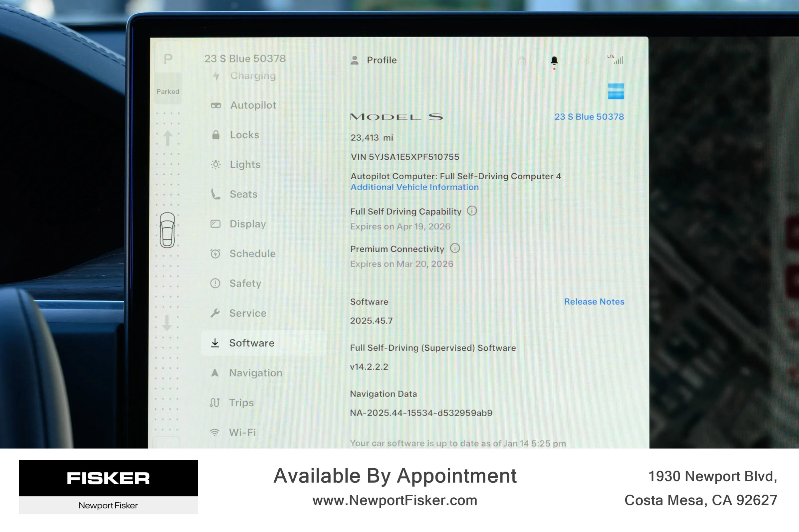Tap the up arrow on the gear selector strip
799x532 pixels.
click(x=168, y=138)
